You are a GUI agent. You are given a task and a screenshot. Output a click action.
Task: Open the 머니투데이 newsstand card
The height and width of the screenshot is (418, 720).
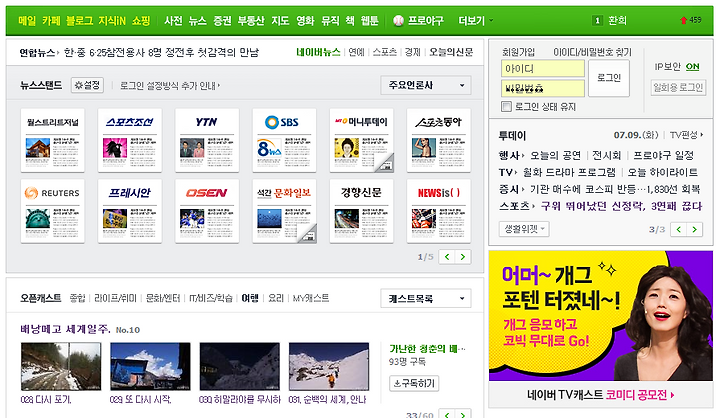coord(361,141)
